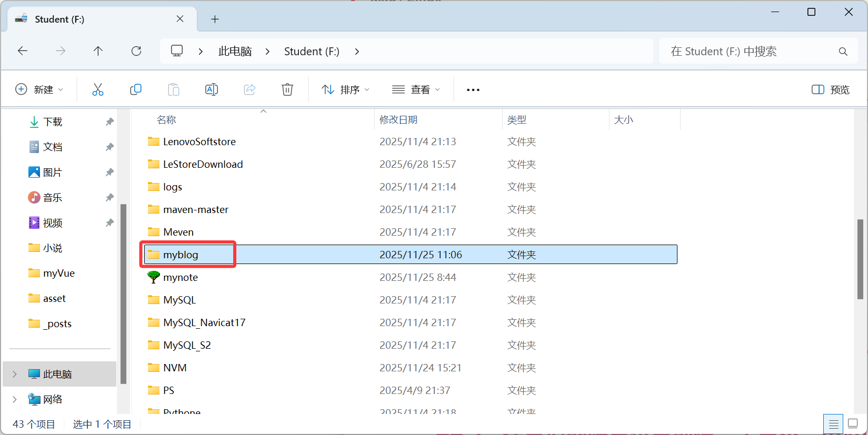Viewport: 868px width, 435px height.
Task: Navigate back with the left arrow
Action: click(23, 51)
